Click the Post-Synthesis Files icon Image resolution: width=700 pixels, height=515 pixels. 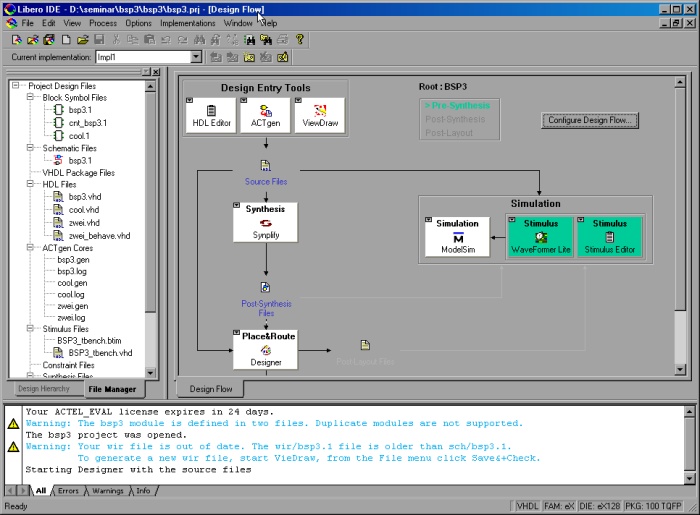click(x=266, y=287)
